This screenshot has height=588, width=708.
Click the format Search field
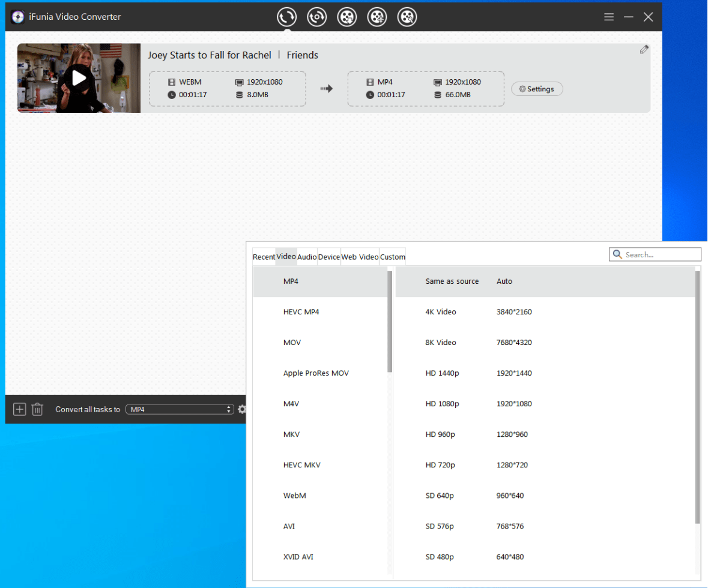pyautogui.click(x=661, y=254)
